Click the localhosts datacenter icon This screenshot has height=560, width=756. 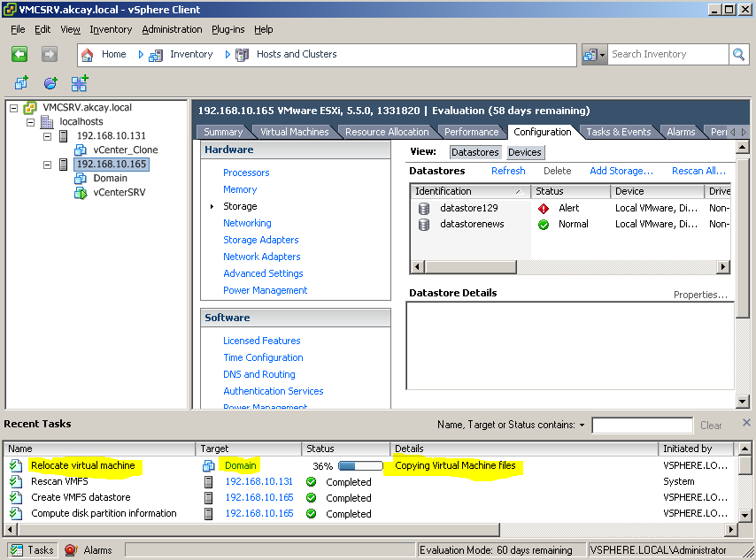pyautogui.click(x=47, y=121)
